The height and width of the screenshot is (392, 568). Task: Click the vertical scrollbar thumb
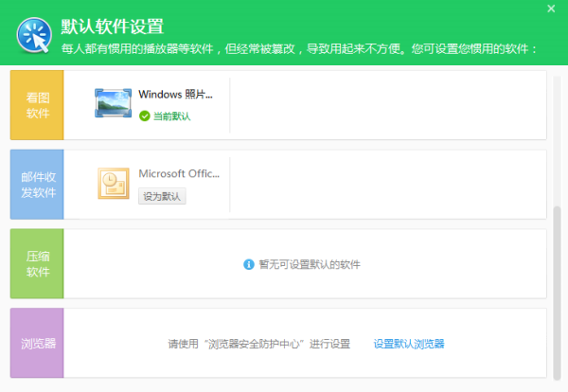[558, 293]
